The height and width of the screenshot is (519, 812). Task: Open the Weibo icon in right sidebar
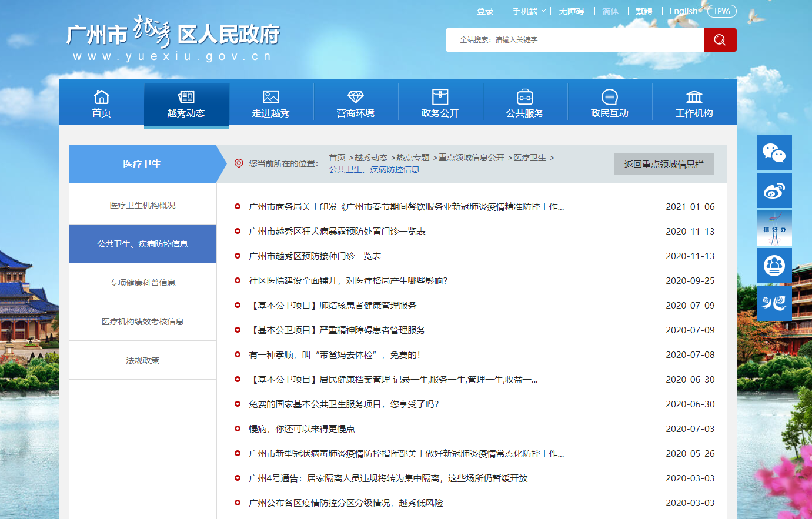pos(774,190)
